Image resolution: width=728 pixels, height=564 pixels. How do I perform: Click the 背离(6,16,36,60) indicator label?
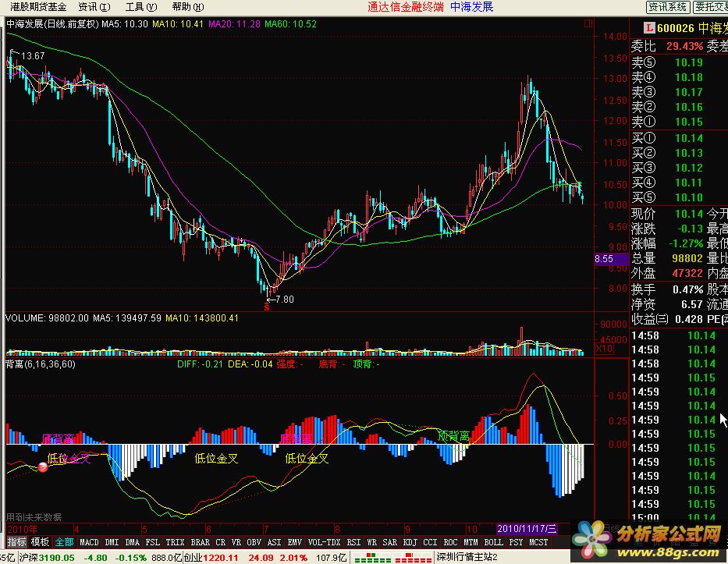(x=41, y=364)
